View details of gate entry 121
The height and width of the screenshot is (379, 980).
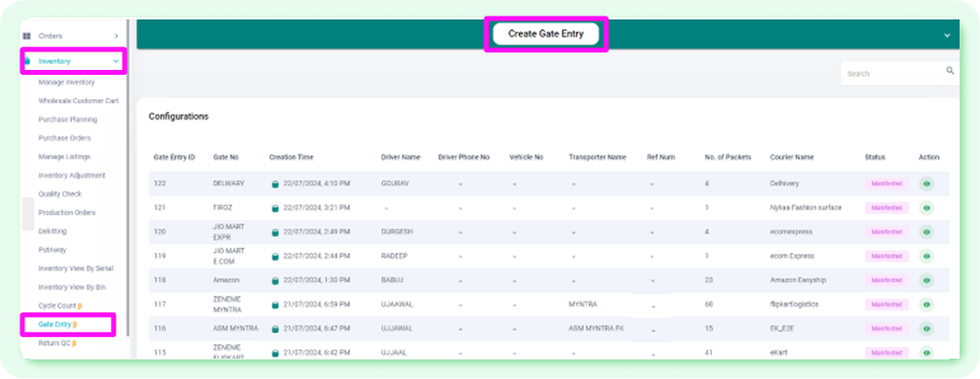coord(927,208)
